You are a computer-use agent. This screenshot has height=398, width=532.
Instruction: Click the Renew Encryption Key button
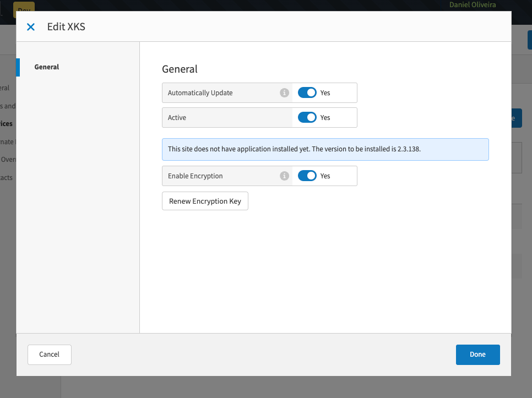coord(205,201)
